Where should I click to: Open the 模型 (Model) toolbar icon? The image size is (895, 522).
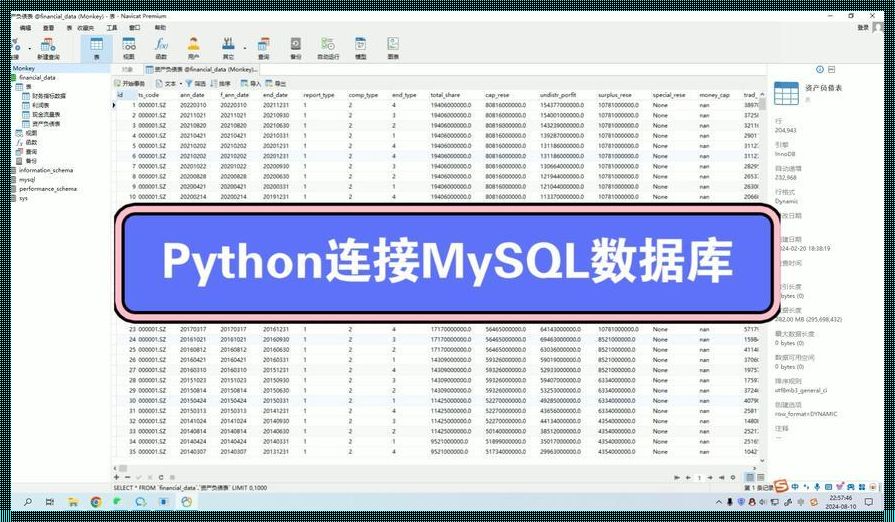(x=361, y=46)
